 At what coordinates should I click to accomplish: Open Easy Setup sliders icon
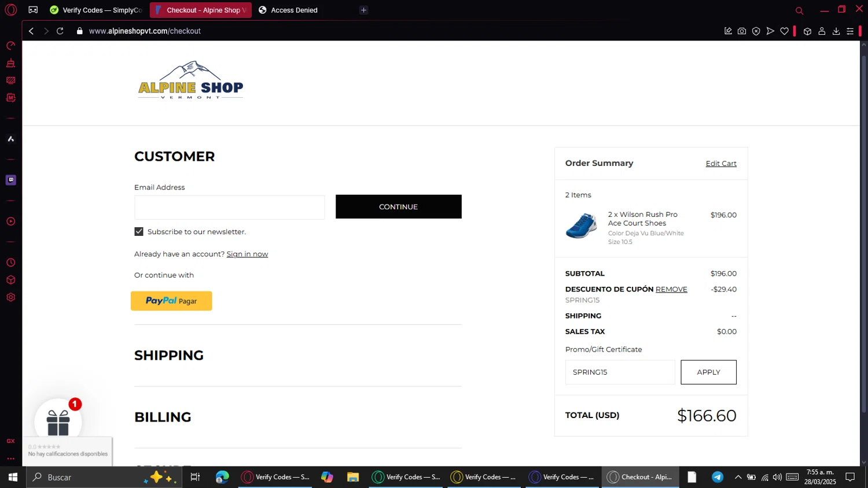(850, 31)
